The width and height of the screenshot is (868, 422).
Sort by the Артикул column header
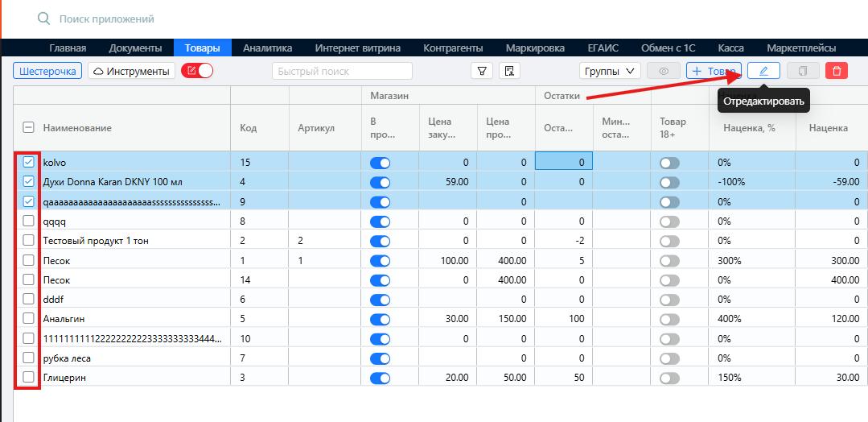[x=316, y=128]
